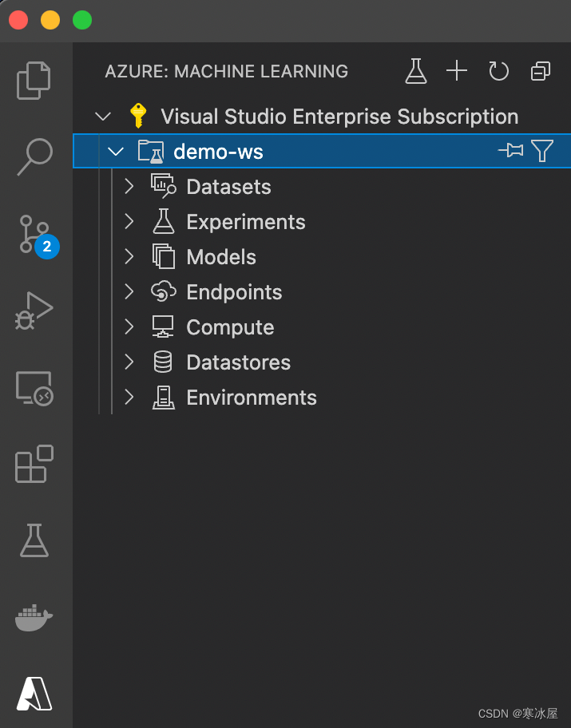This screenshot has width=571, height=728.
Task: Expand the Compute node
Action: [x=129, y=327]
